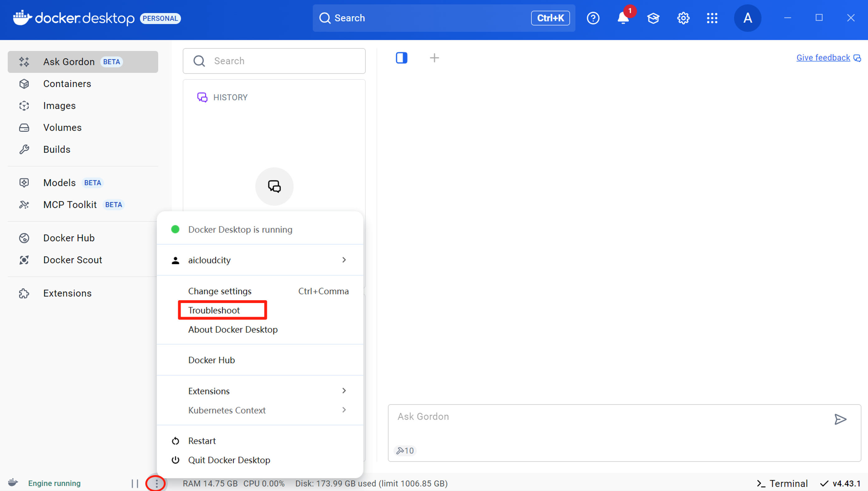Viewport: 868px width, 491px height.
Task: Click the Give feedback link
Action: tap(823, 57)
